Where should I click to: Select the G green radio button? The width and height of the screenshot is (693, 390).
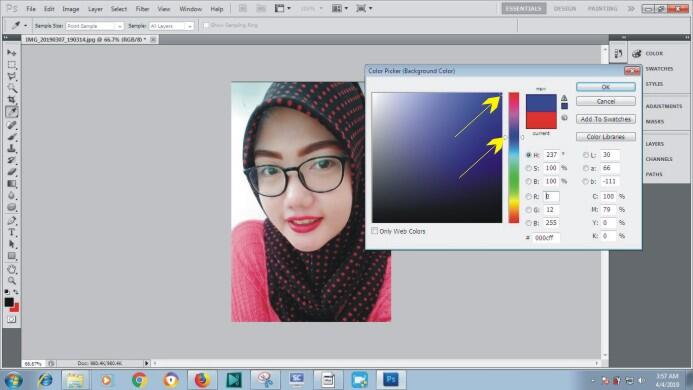tap(528, 210)
